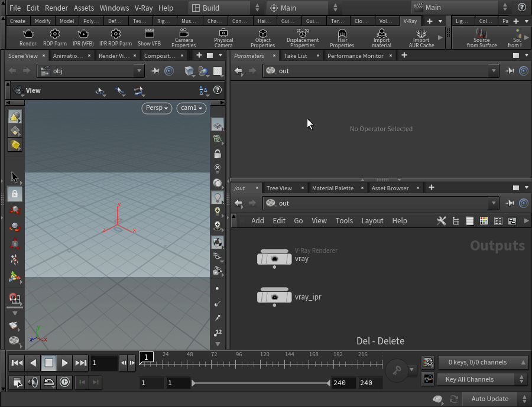532x407 pixels.
Task: Click the current frame number field
Action: 104,363
